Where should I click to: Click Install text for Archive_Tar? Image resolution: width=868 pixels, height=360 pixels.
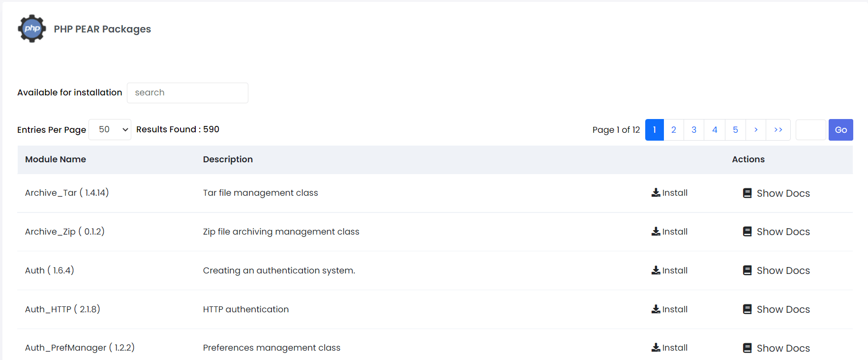pos(675,193)
